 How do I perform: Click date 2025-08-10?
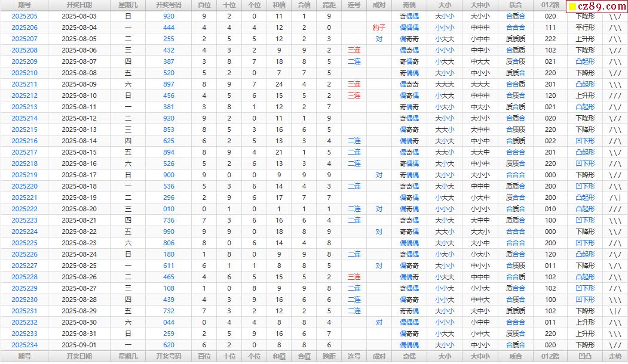click(x=79, y=95)
